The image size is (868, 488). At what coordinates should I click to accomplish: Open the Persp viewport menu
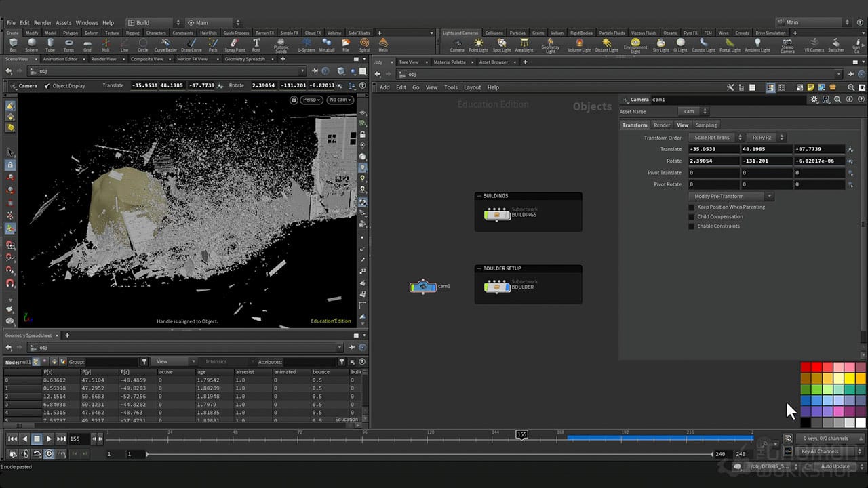311,99
